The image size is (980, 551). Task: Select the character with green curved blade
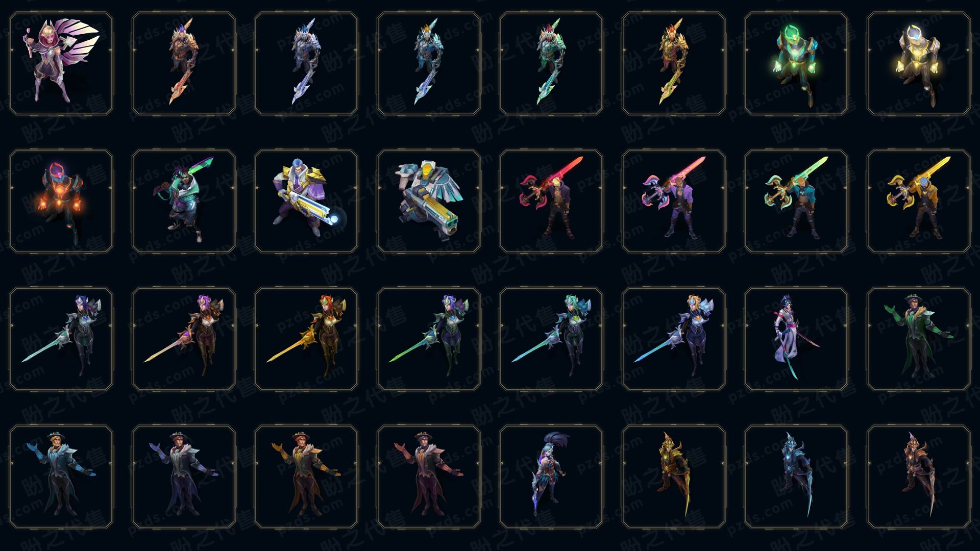pyautogui.click(x=184, y=201)
